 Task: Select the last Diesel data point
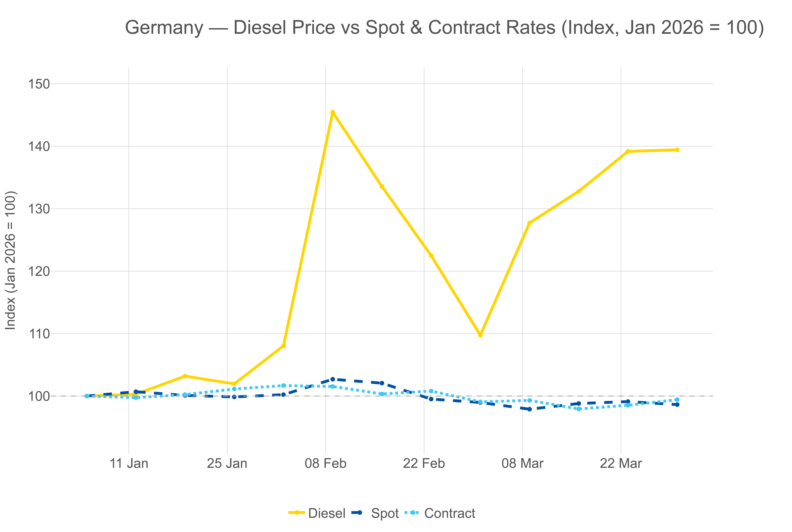tap(677, 150)
